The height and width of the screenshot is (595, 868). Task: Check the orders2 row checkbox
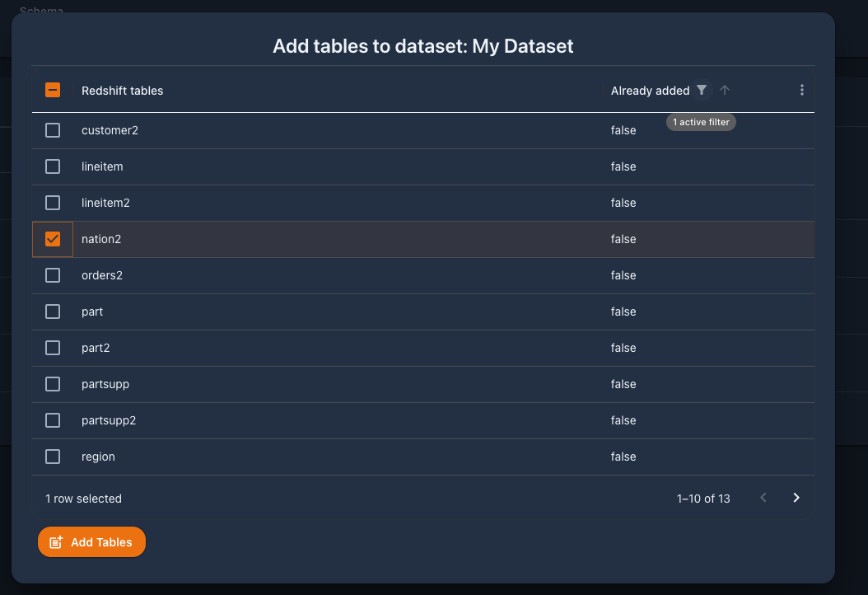click(53, 275)
